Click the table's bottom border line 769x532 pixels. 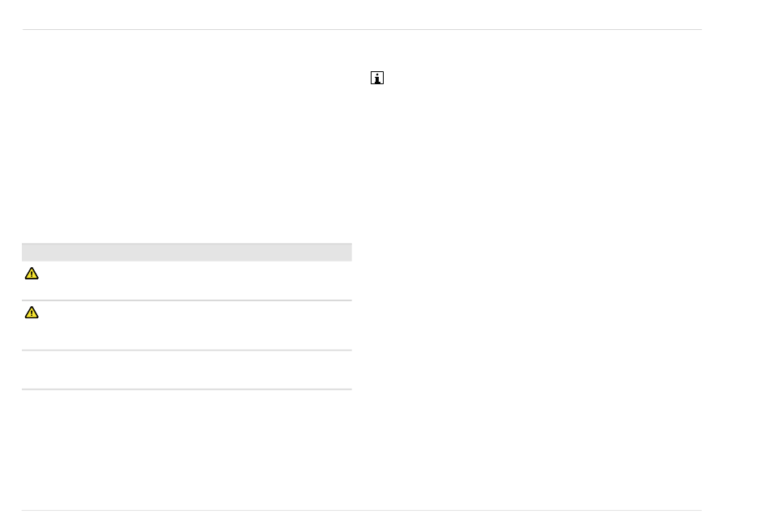186,389
